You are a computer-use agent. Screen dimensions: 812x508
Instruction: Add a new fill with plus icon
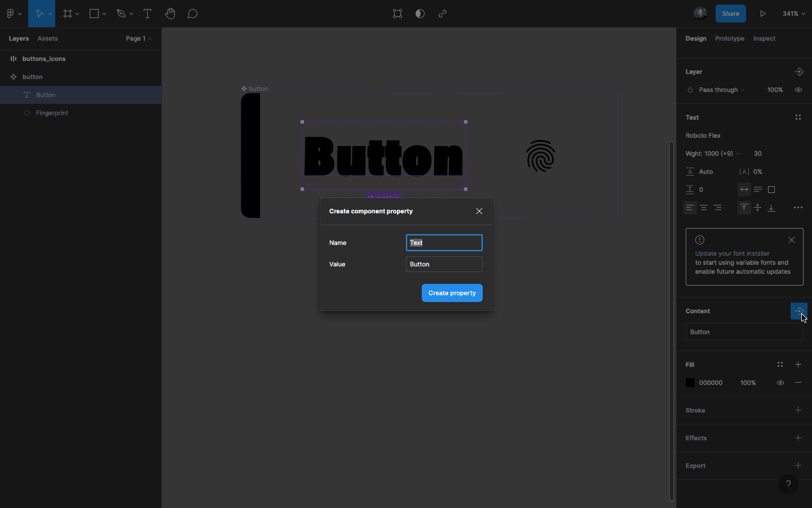point(798,365)
